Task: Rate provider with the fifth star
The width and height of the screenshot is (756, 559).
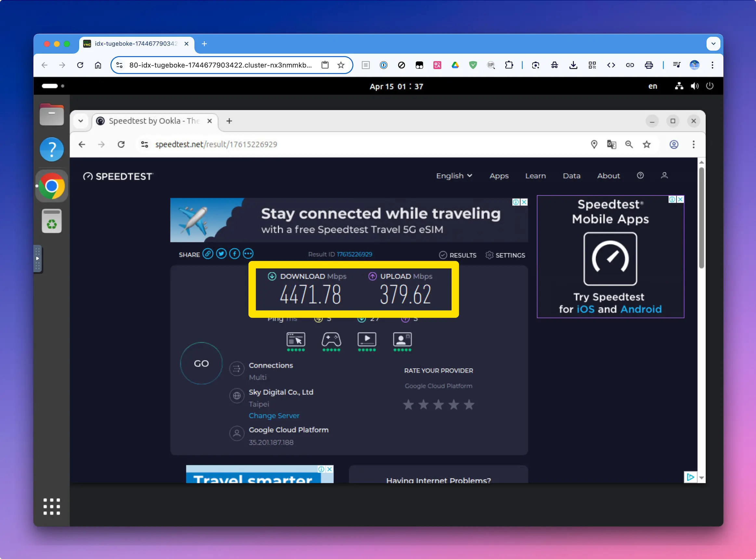Action: (469, 404)
